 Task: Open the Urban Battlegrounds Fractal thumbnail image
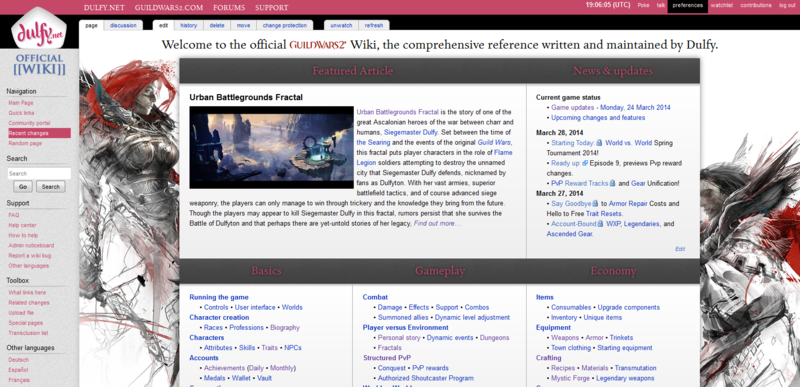271,147
